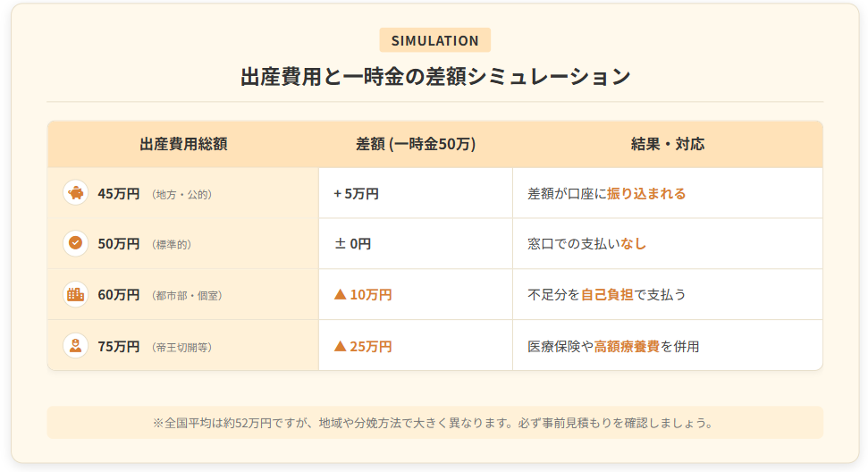The width and height of the screenshot is (868, 472).
Task: Click the SIMULATION badge label
Action: tap(434, 40)
